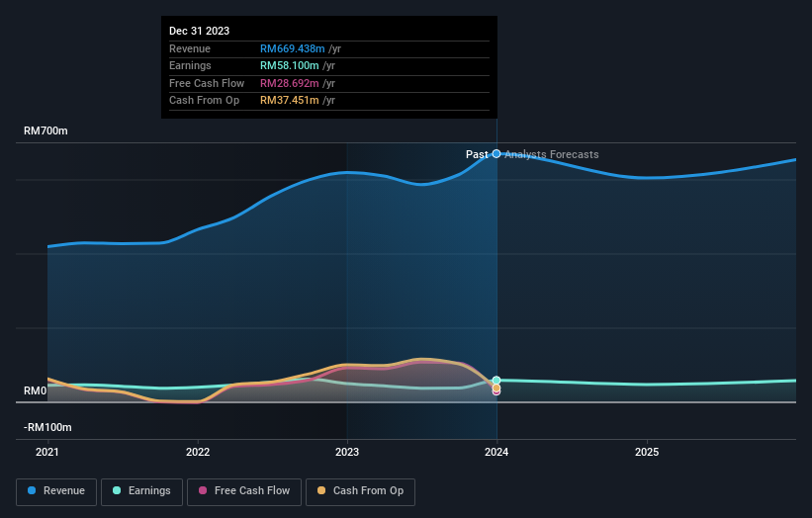
Task: Click the 'Analysts Forecasts' label
Action: (x=552, y=154)
